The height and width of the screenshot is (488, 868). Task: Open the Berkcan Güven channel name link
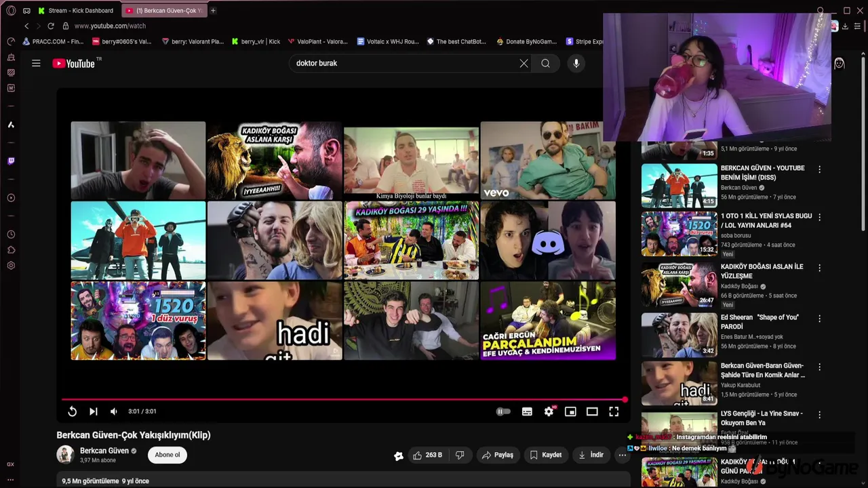(104, 451)
